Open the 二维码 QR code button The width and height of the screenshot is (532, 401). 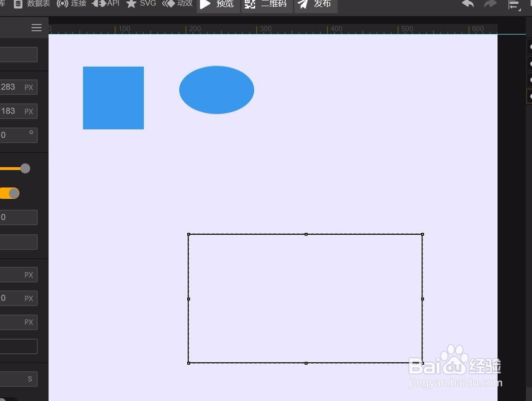pos(267,4)
